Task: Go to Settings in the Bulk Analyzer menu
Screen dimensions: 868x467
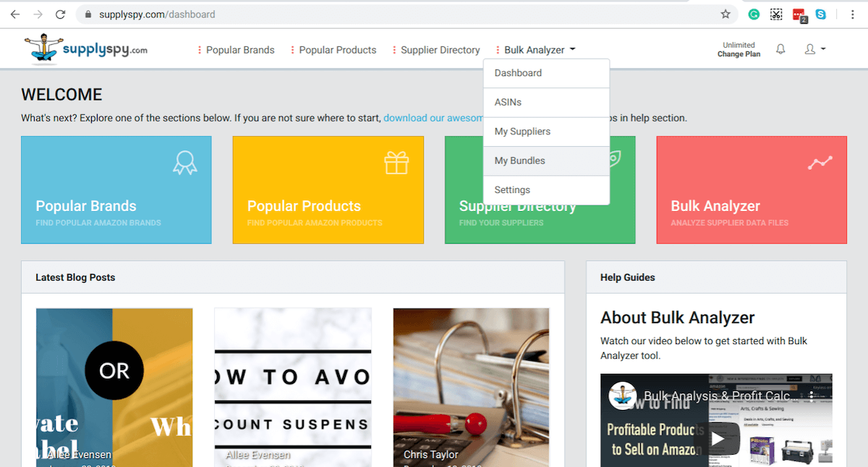Action: [x=547, y=190]
